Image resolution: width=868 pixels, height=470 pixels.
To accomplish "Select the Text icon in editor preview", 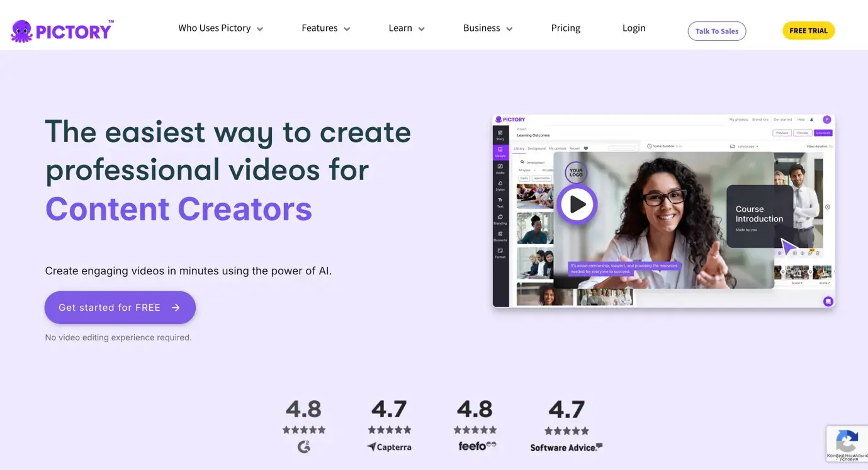I will pos(500,203).
